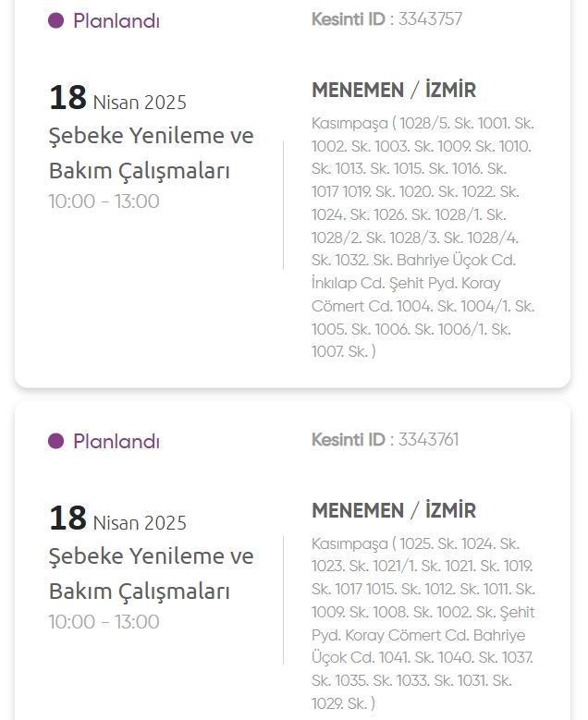Click the 10:00 – 13:00 time in second card
This screenshot has width=588, height=720.
coord(104,622)
